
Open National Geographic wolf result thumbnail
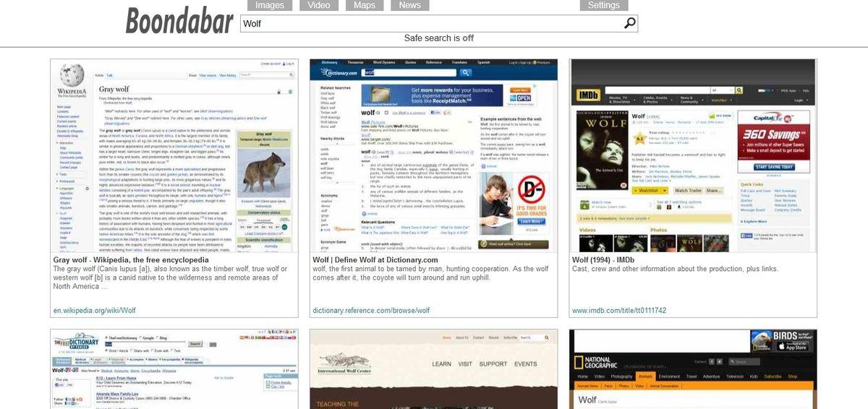click(x=694, y=369)
